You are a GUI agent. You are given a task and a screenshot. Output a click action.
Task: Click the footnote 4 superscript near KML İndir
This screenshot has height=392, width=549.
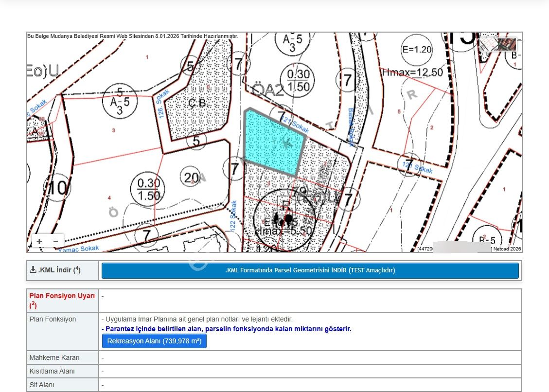[77, 268]
